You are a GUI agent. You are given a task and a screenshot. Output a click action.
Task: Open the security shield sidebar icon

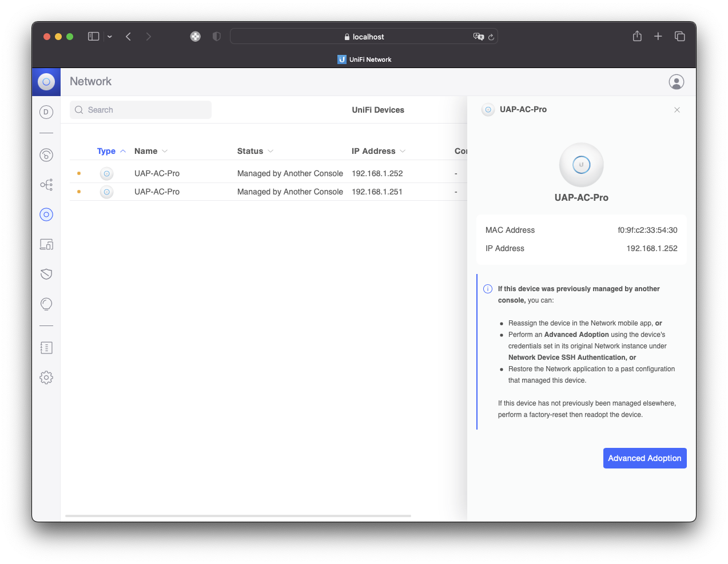click(46, 274)
